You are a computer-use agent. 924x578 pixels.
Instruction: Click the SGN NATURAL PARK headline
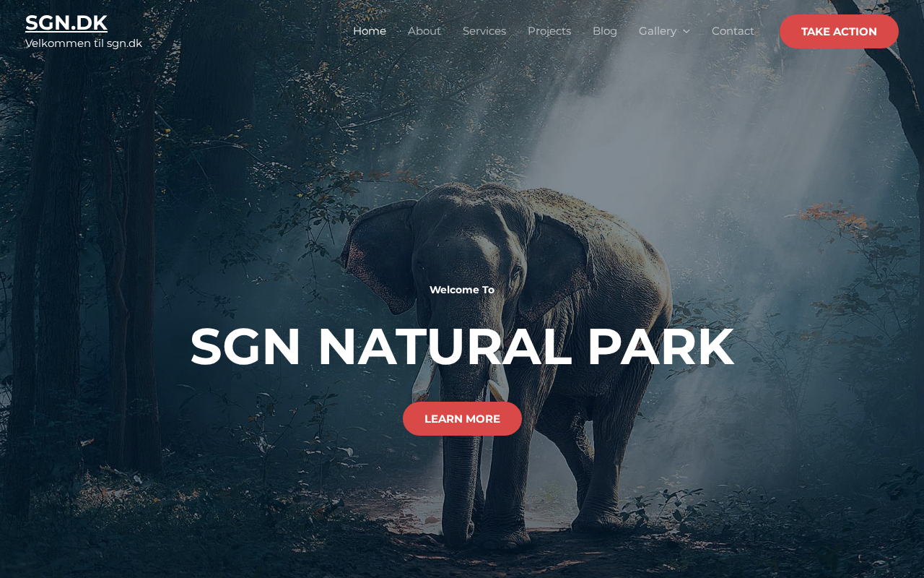tap(462, 347)
